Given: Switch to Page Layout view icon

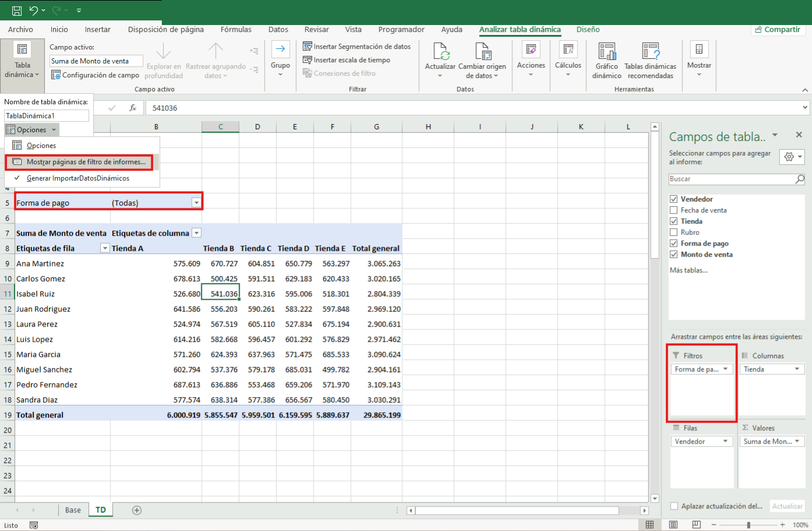Looking at the screenshot, I should pyautogui.click(x=673, y=525).
